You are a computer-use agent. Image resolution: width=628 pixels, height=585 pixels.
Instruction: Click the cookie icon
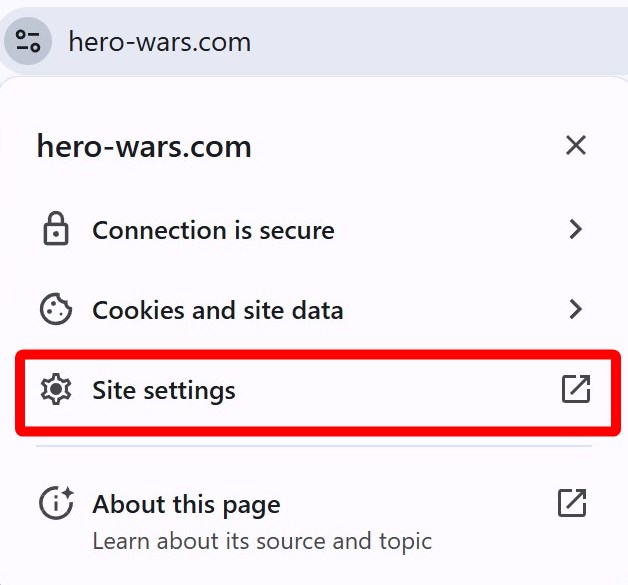coord(56,310)
